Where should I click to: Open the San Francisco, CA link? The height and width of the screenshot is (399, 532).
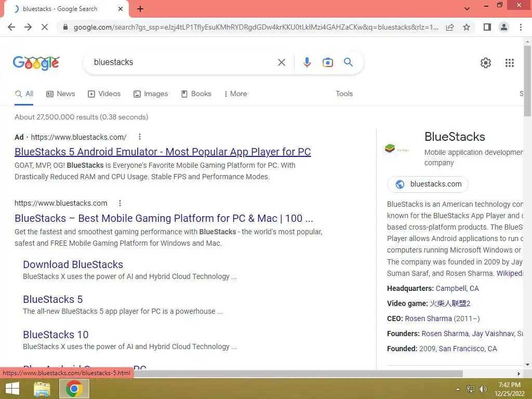tap(468, 349)
